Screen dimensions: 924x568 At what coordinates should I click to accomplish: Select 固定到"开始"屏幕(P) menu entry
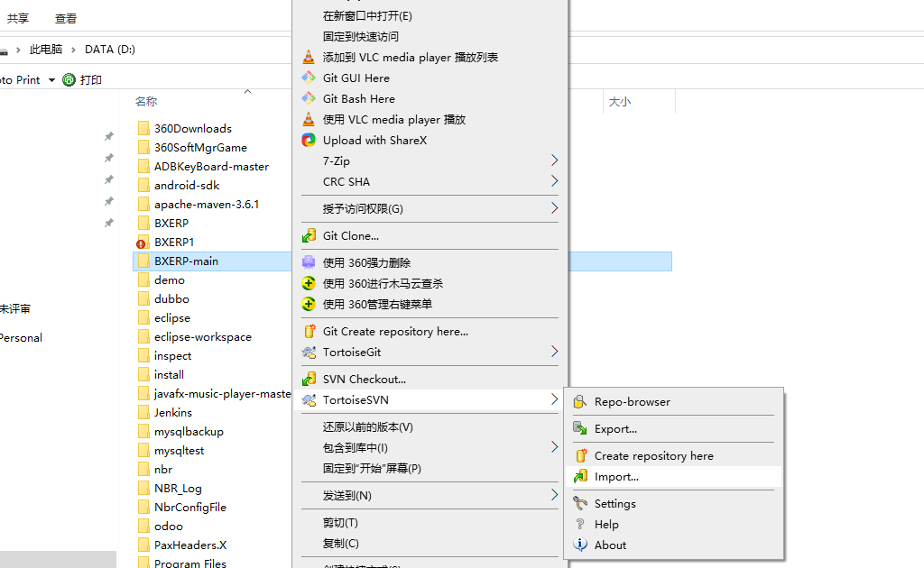[372, 469]
